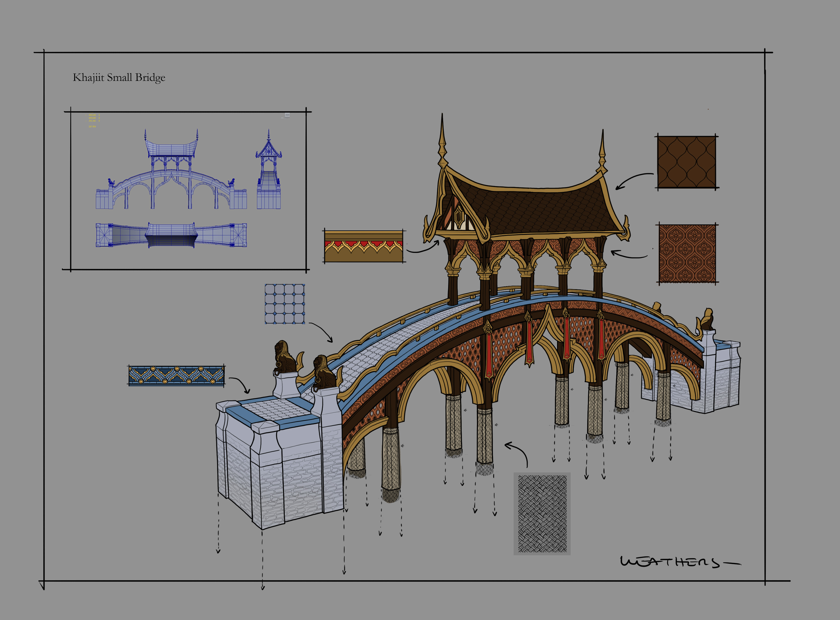The image size is (840, 620).
Task: Click the blue and gold trim strip
Action: (176, 375)
